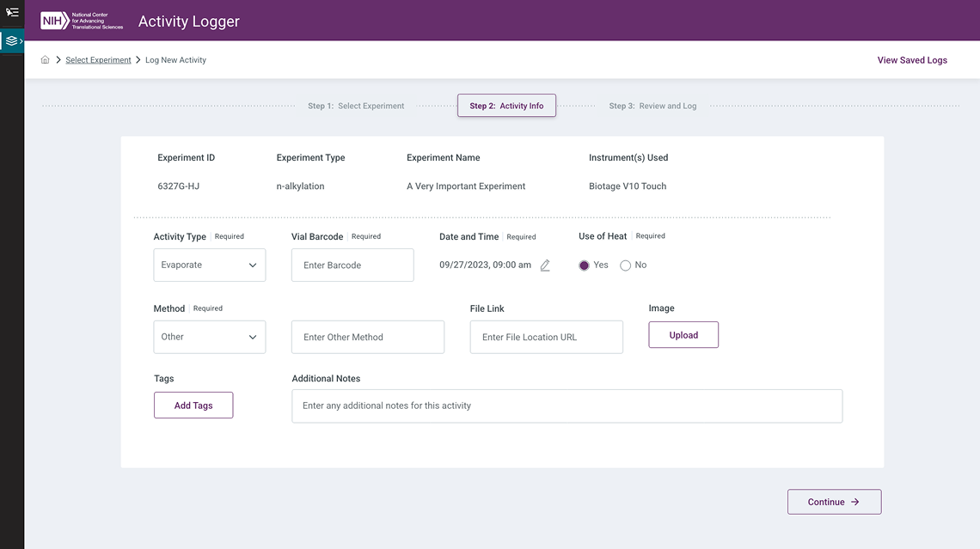
Task: Choose No to disable heat usage
Action: click(625, 265)
